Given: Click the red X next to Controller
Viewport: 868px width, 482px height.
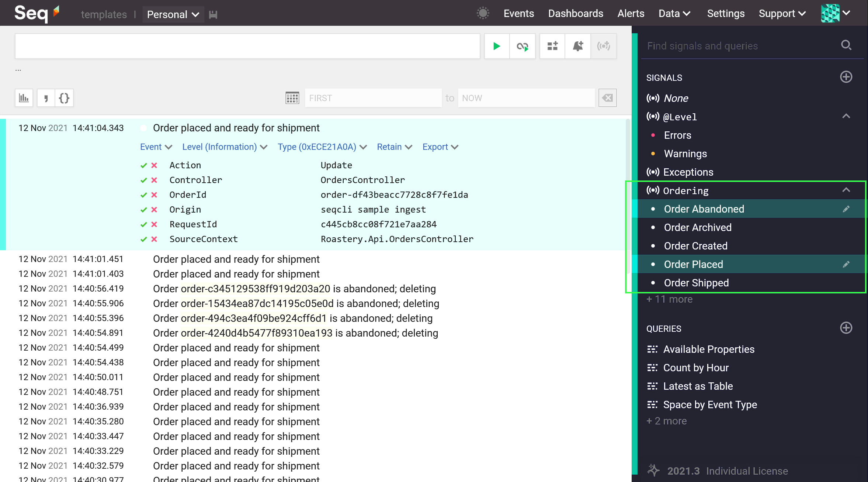Looking at the screenshot, I should click(x=154, y=180).
